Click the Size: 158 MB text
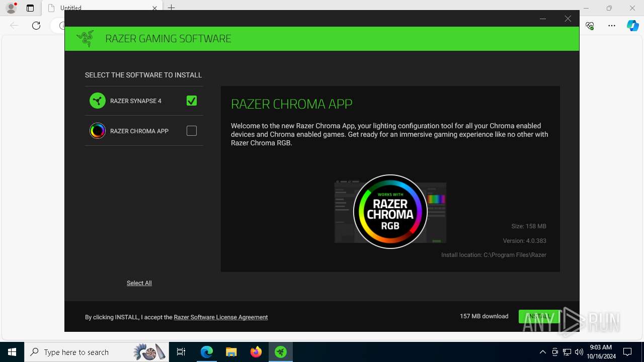The height and width of the screenshot is (362, 644). click(x=529, y=226)
